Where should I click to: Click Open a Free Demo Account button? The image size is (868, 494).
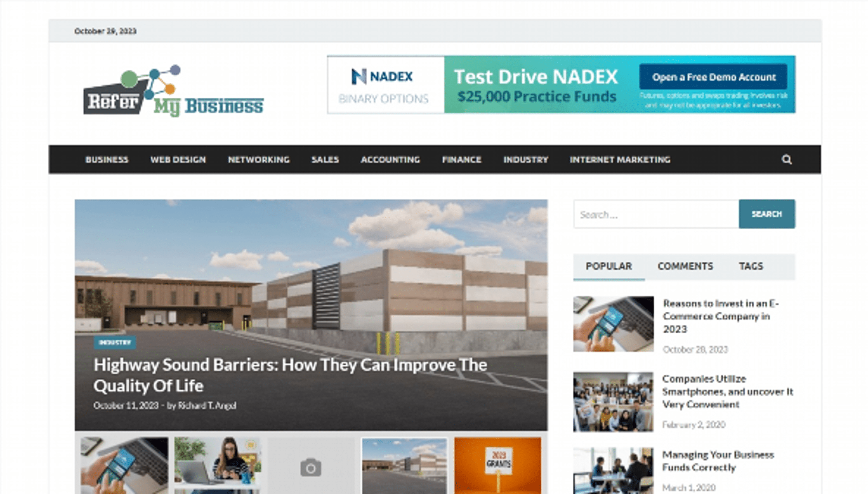(713, 77)
